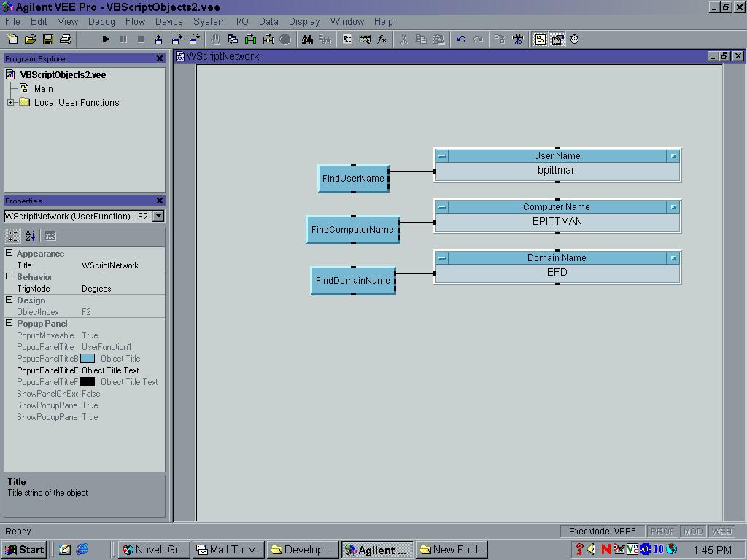
Task: Click the Save floppy disk icon
Action: (x=48, y=39)
